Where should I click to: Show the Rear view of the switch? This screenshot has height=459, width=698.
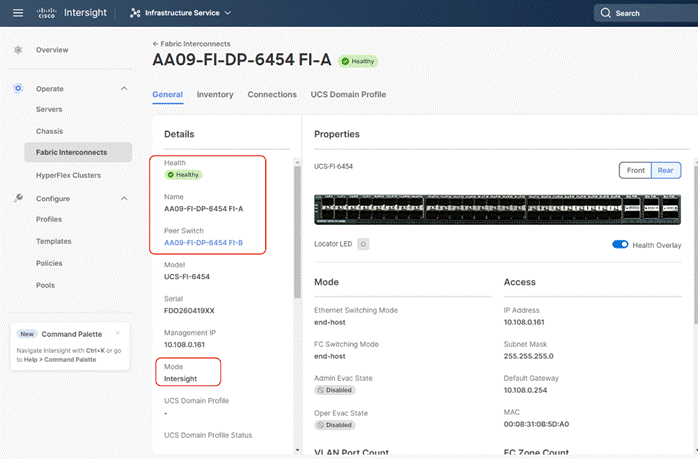(666, 171)
